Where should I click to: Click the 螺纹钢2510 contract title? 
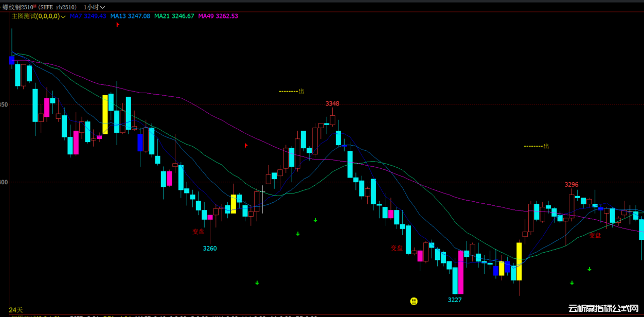[17, 7]
